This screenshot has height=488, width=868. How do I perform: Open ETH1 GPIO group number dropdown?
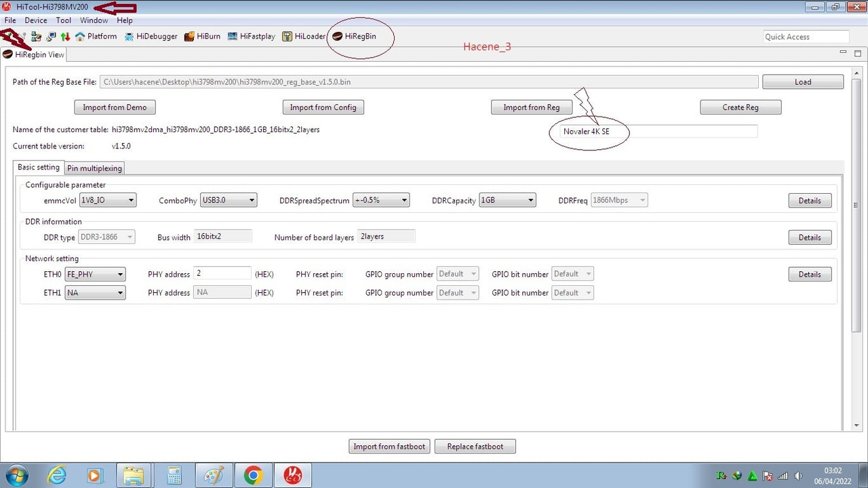[458, 293]
